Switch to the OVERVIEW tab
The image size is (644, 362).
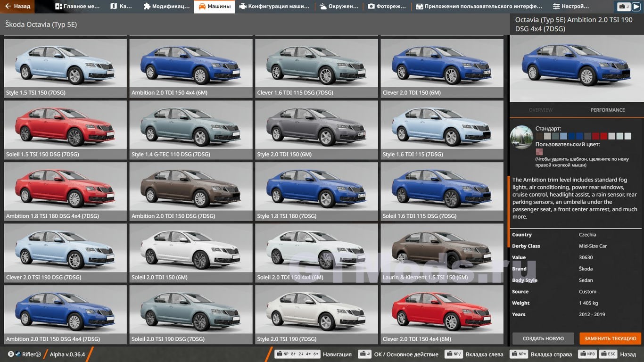[541, 110]
